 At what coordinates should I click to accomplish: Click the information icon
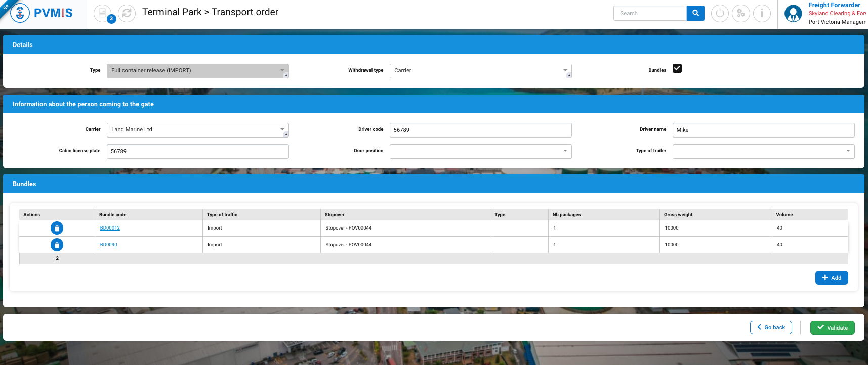tap(762, 13)
